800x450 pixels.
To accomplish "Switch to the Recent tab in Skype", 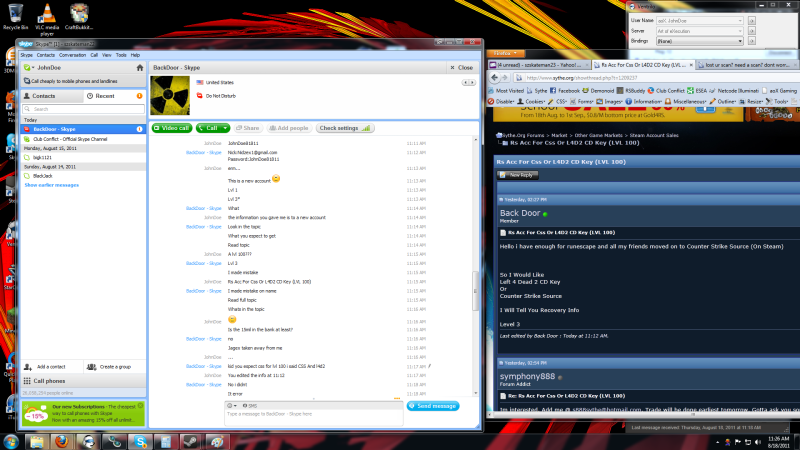I will coord(114,96).
